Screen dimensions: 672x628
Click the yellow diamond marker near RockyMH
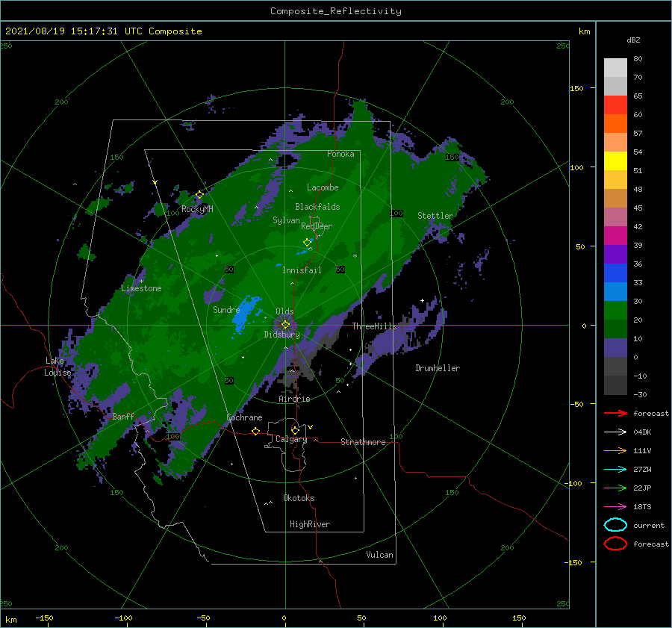[x=199, y=195]
